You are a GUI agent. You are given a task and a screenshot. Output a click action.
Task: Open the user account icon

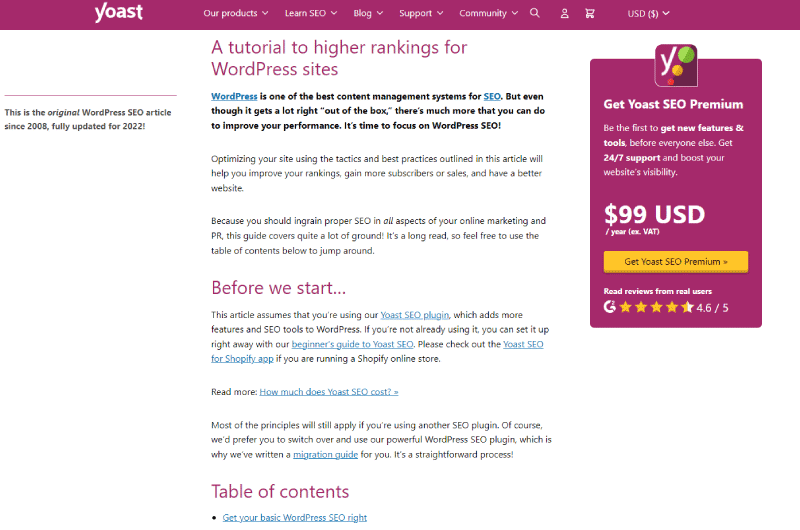tap(564, 14)
